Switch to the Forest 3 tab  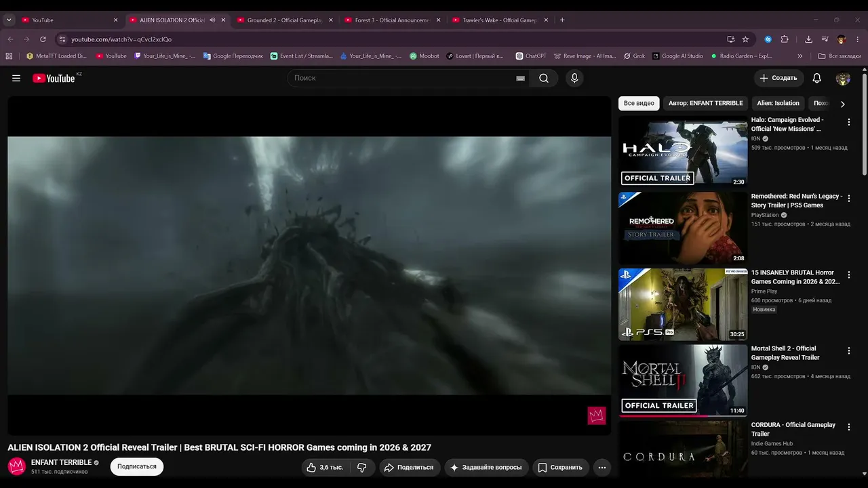pyautogui.click(x=393, y=20)
